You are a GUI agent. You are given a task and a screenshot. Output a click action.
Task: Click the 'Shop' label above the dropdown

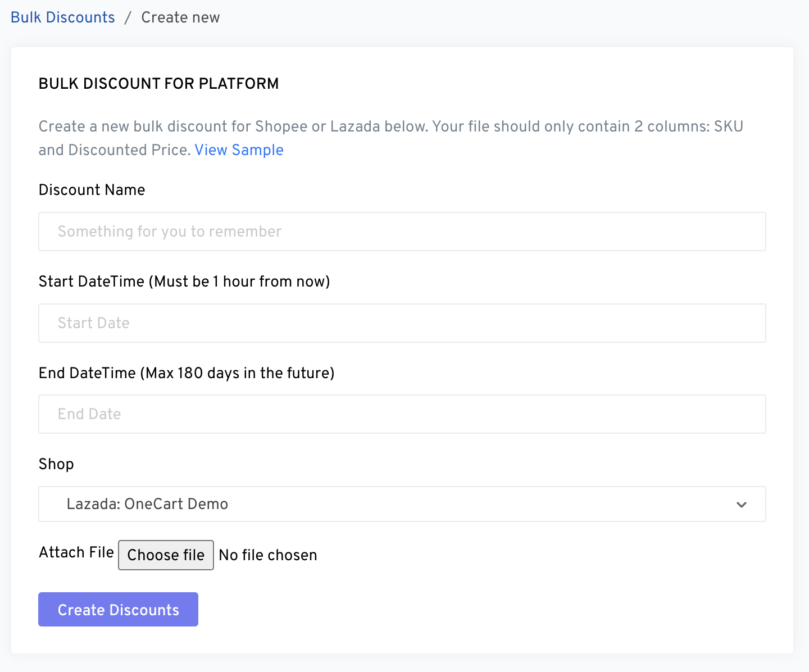point(56,464)
